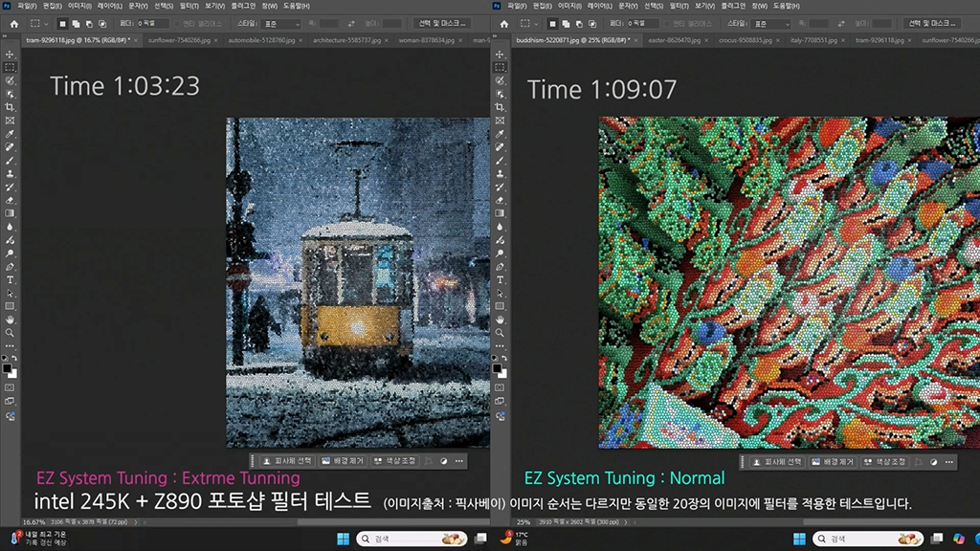Open the 이미지(I) menu in left window
Viewport: 980px width, 551px height.
click(x=79, y=6)
